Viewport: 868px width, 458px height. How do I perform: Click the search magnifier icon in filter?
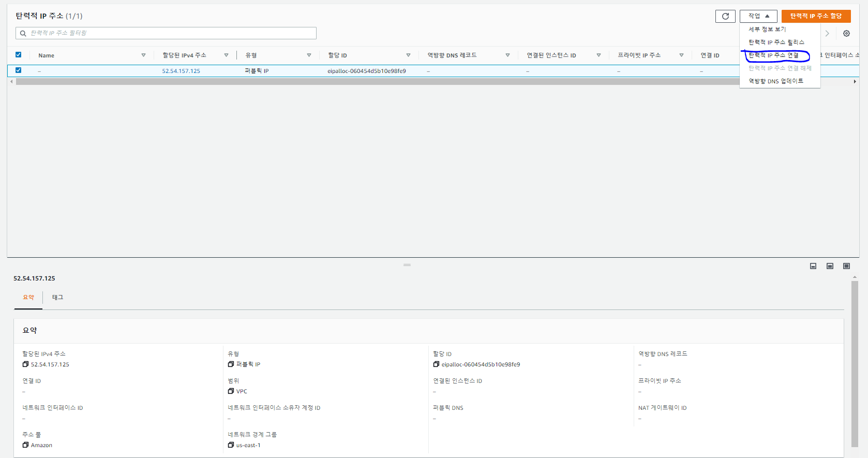[23, 33]
